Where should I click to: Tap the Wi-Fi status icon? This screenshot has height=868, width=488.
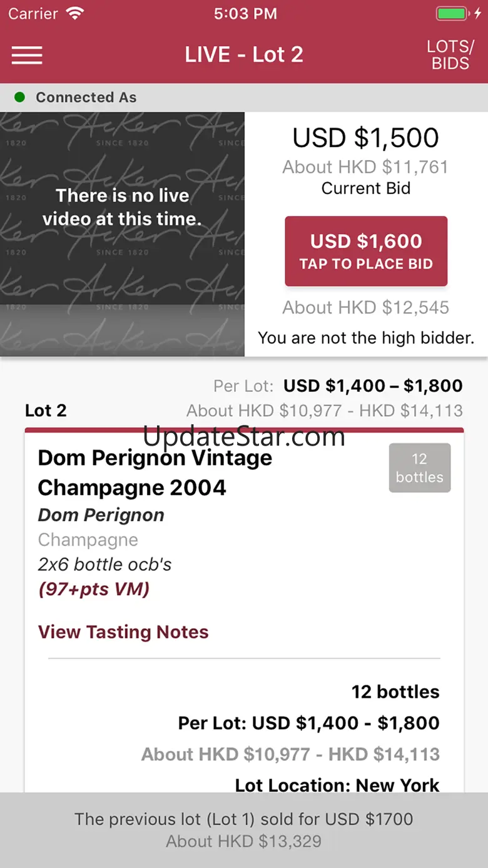[x=75, y=14]
